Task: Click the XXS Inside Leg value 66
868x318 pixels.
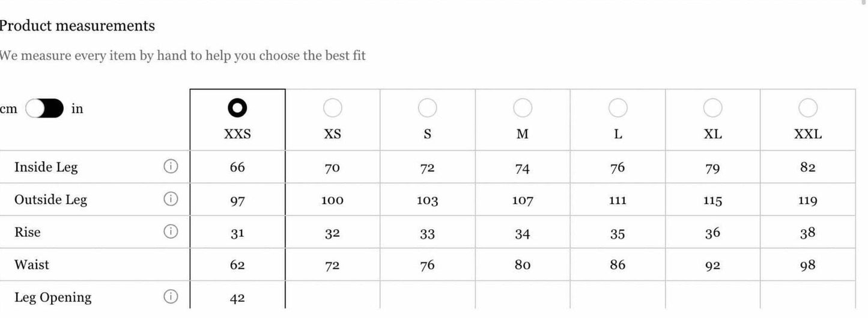Action: click(237, 167)
